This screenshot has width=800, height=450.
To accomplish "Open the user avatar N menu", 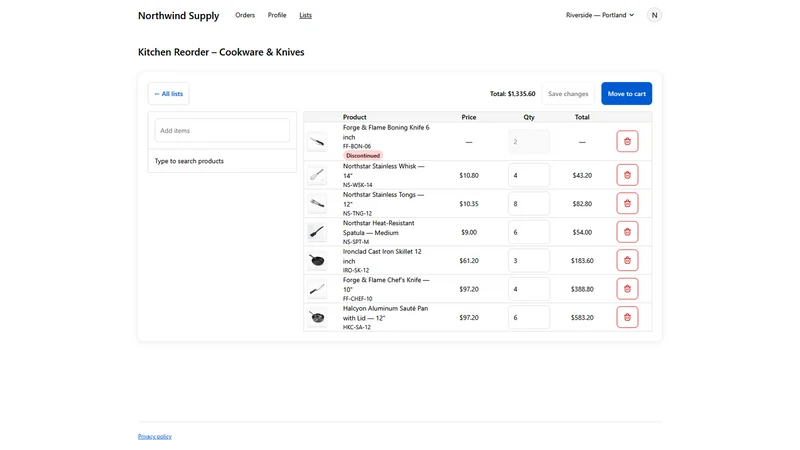I will point(654,15).
